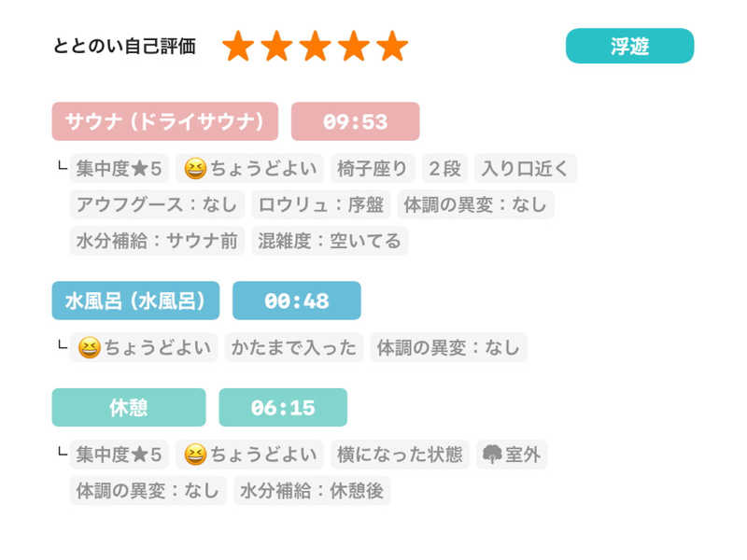Click the 混雑度:空いてる tag
747x560 pixels.
tap(329, 241)
